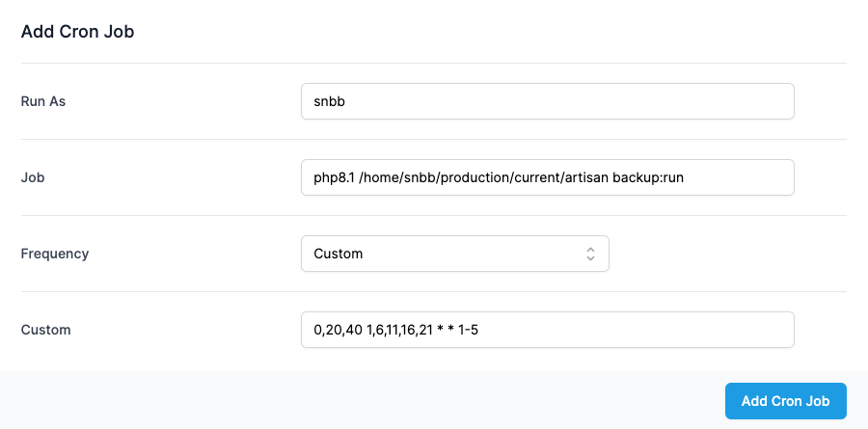Click the up-down chevron icon in Frequency select

click(x=590, y=255)
